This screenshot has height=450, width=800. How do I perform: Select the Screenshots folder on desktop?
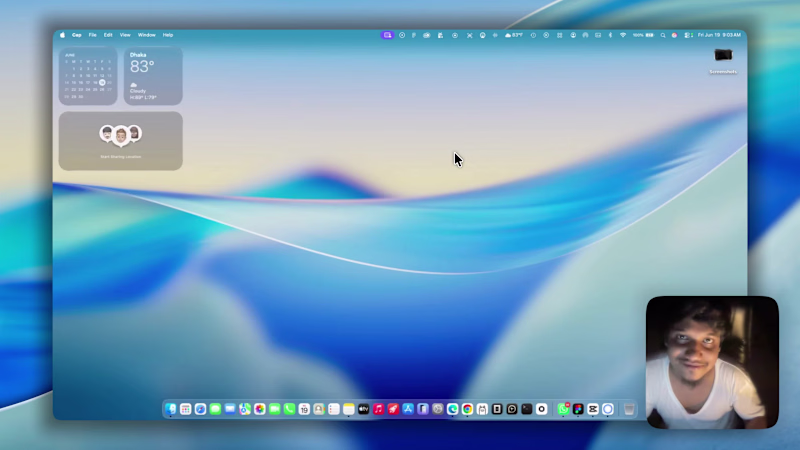723,61
